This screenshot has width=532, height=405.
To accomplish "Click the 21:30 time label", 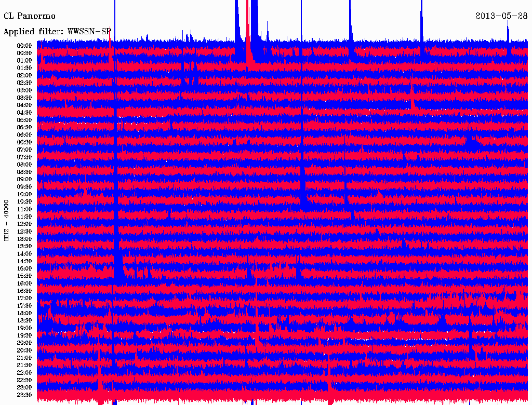I will click(x=24, y=366).
